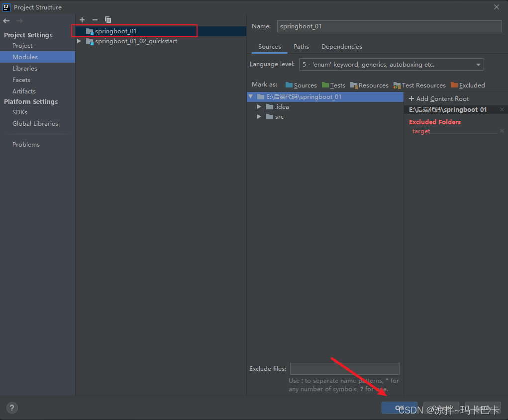Switch to the Paths tab
The image size is (508, 420).
pos(301,47)
